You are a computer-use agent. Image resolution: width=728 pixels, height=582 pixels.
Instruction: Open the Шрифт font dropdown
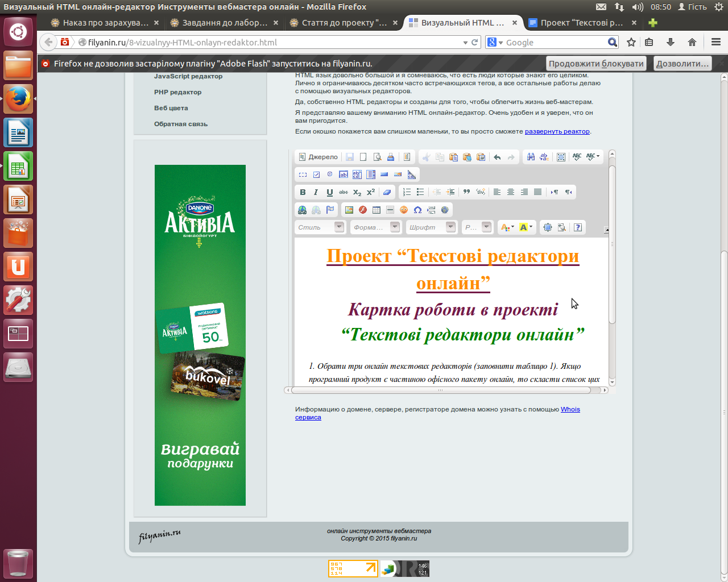(x=432, y=227)
